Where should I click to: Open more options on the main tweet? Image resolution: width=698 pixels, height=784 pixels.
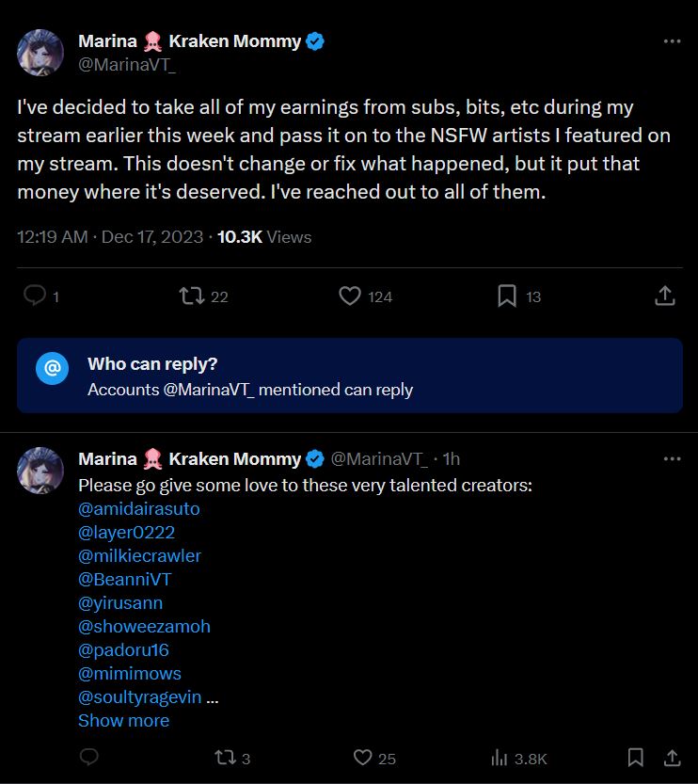click(672, 41)
